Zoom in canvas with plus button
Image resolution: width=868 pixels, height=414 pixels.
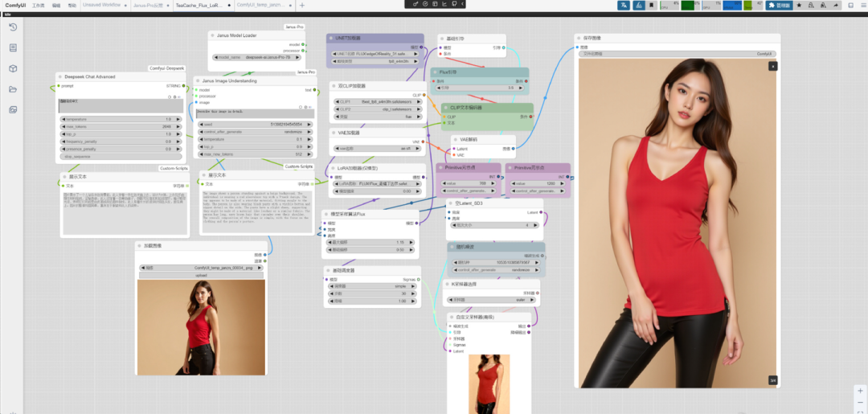point(860,391)
